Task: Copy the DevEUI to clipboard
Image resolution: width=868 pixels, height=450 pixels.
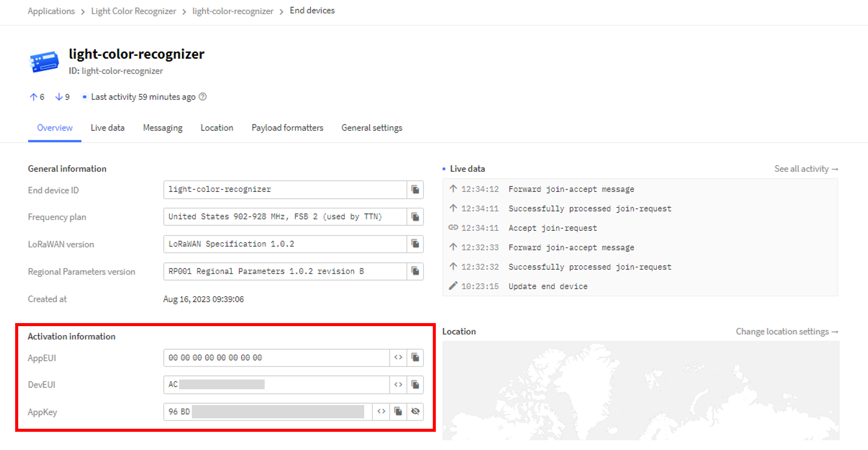Action: click(x=415, y=384)
